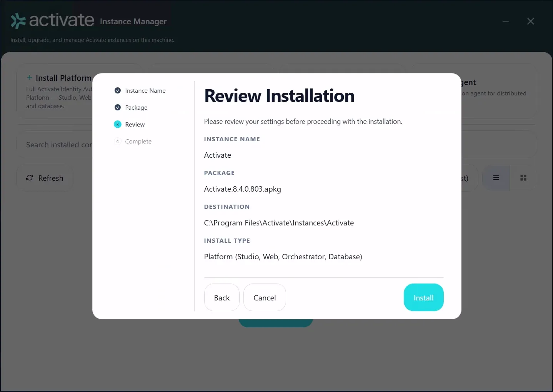Select the Review step number icon
Viewport: 553px width, 392px height.
pos(118,124)
